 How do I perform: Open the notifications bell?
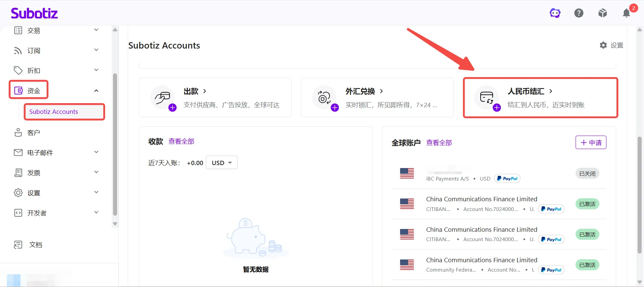(x=627, y=13)
